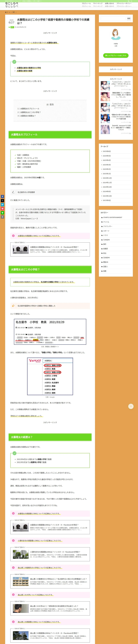The image size is (138, 644).
Task: Click the folder icon next to 芸能人
Action: coord(102,267)
